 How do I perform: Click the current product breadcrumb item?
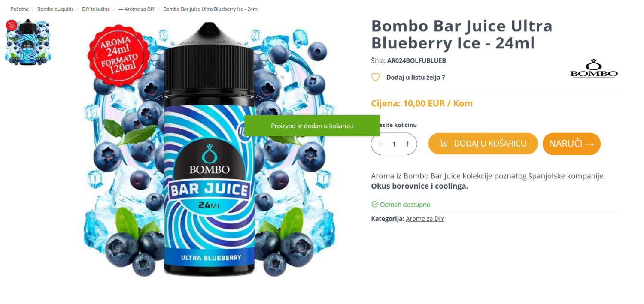coord(211,9)
